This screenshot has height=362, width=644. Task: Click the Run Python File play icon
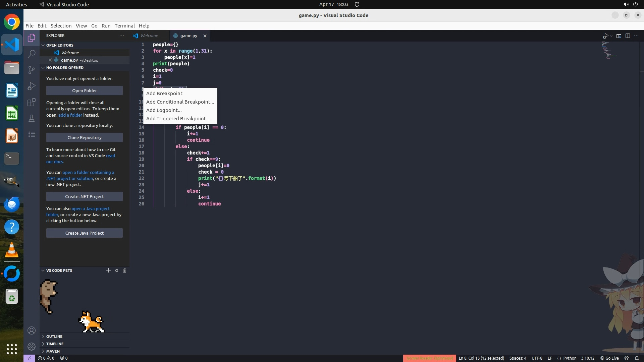point(605,36)
